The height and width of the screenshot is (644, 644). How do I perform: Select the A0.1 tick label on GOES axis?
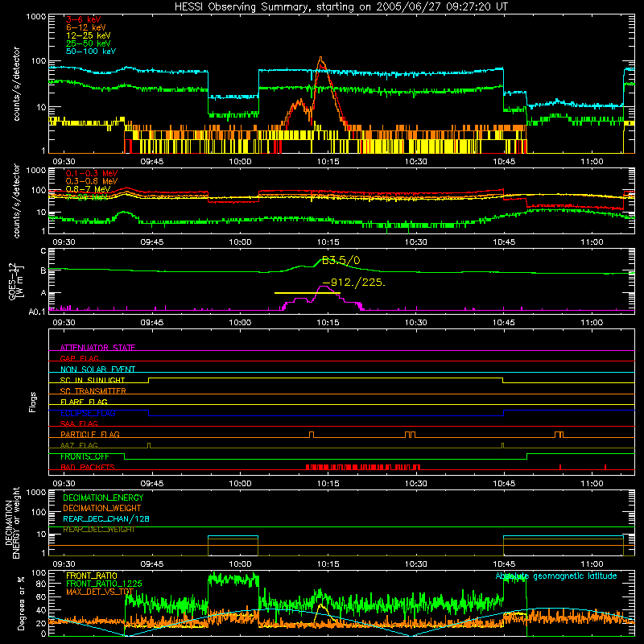point(37,312)
